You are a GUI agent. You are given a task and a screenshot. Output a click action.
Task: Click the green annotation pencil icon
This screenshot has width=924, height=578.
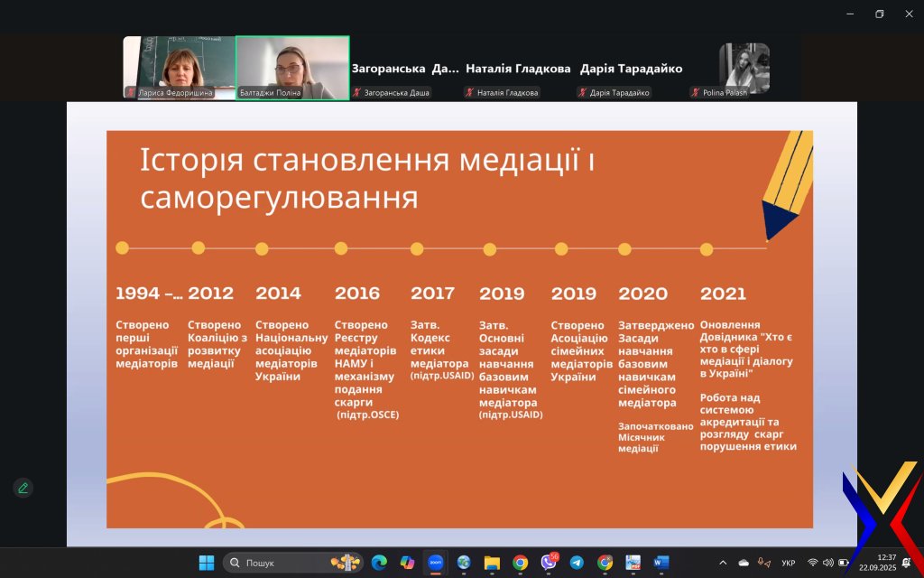click(23, 488)
